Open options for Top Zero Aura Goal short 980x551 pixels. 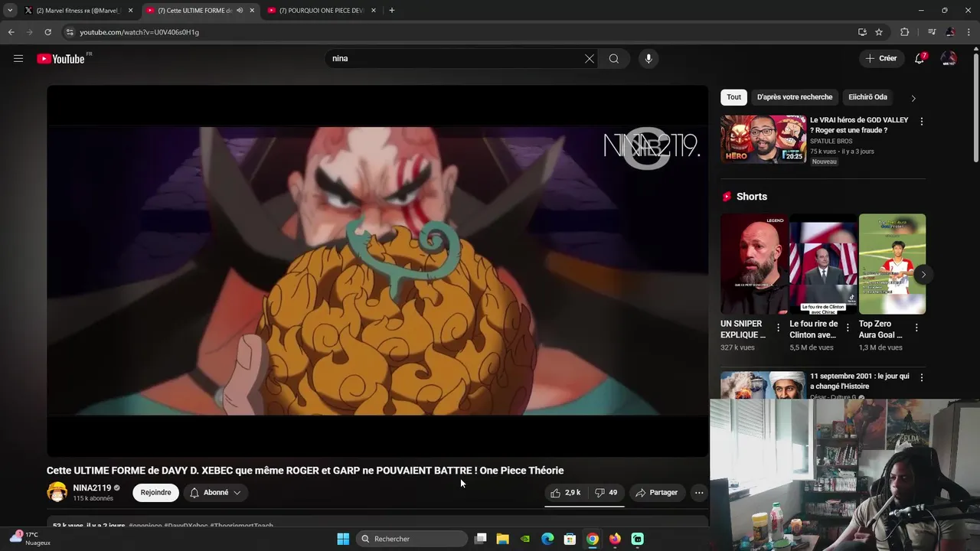[916, 328]
